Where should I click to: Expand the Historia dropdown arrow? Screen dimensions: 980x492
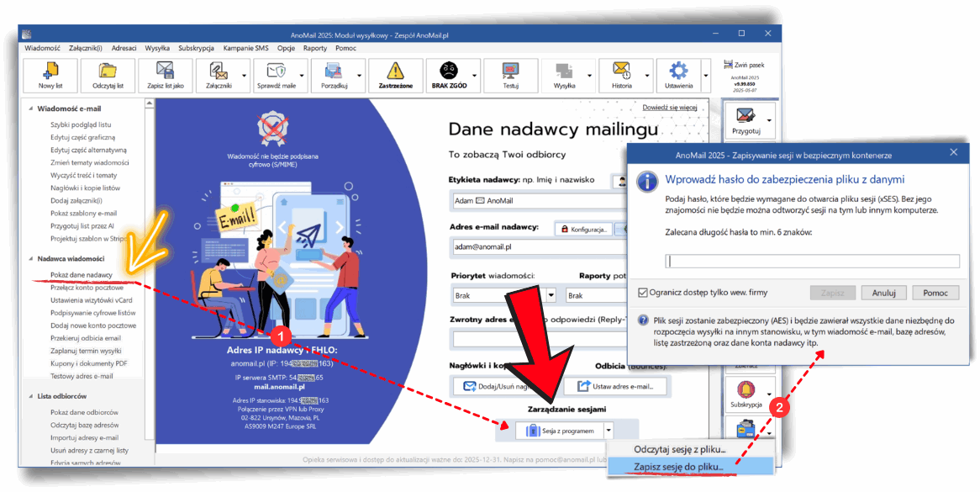647,76
